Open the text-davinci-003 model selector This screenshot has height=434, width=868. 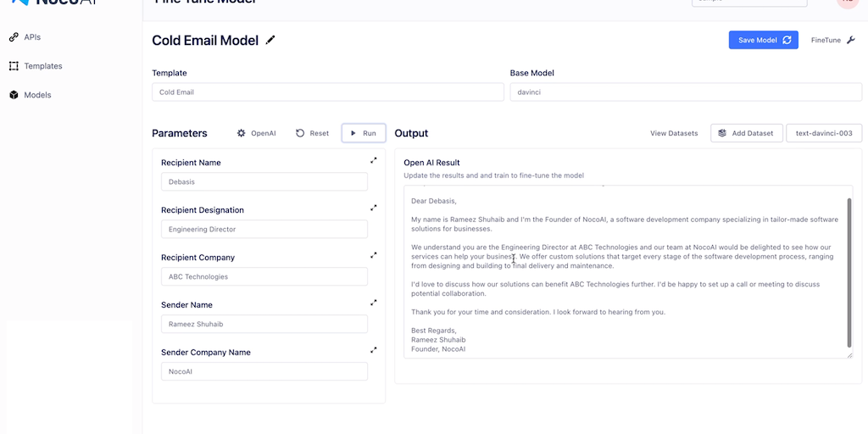(x=824, y=133)
